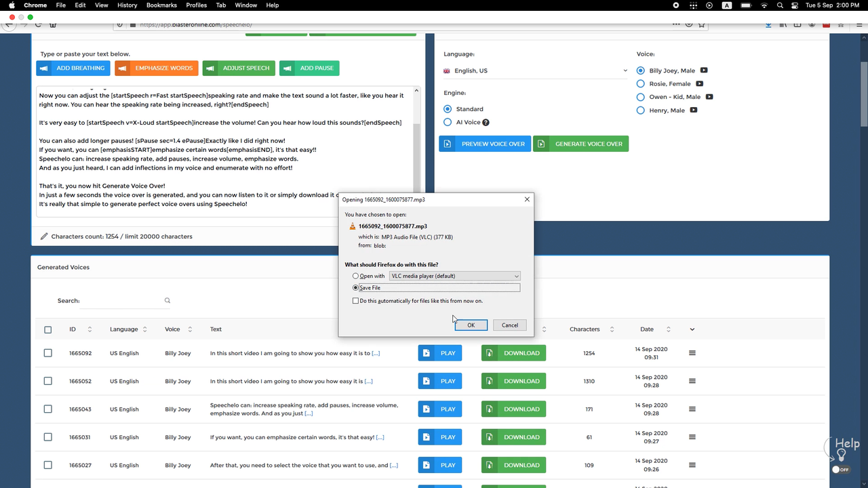
Task: Check 'Do this automatically for files like this'
Action: tap(355, 301)
